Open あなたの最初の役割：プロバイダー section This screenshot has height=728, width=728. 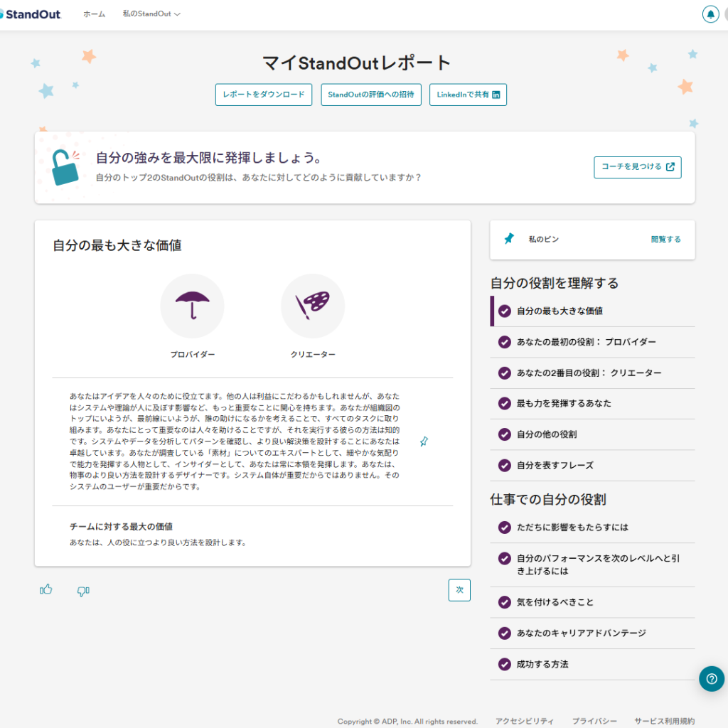coord(592,342)
